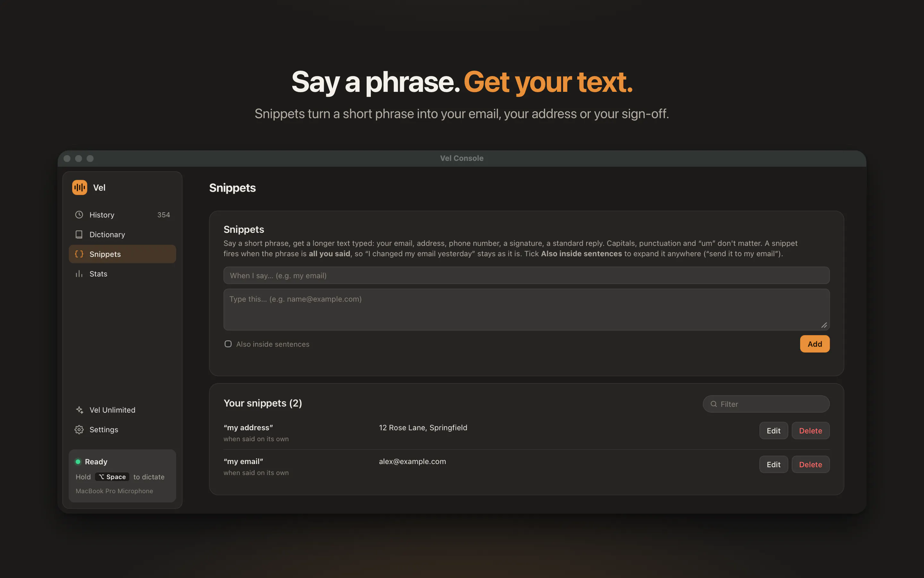Open the Dictionary section
924x578 pixels.
tap(122, 234)
